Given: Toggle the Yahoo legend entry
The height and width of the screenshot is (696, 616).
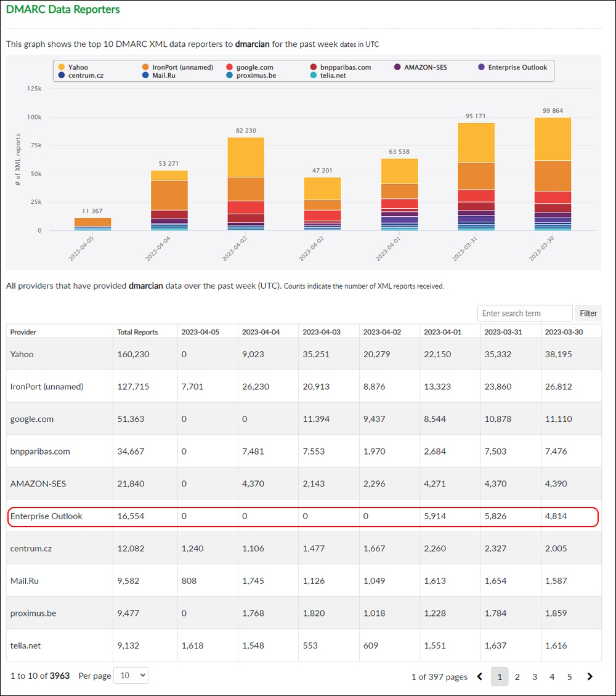Looking at the screenshot, I should click(x=73, y=67).
